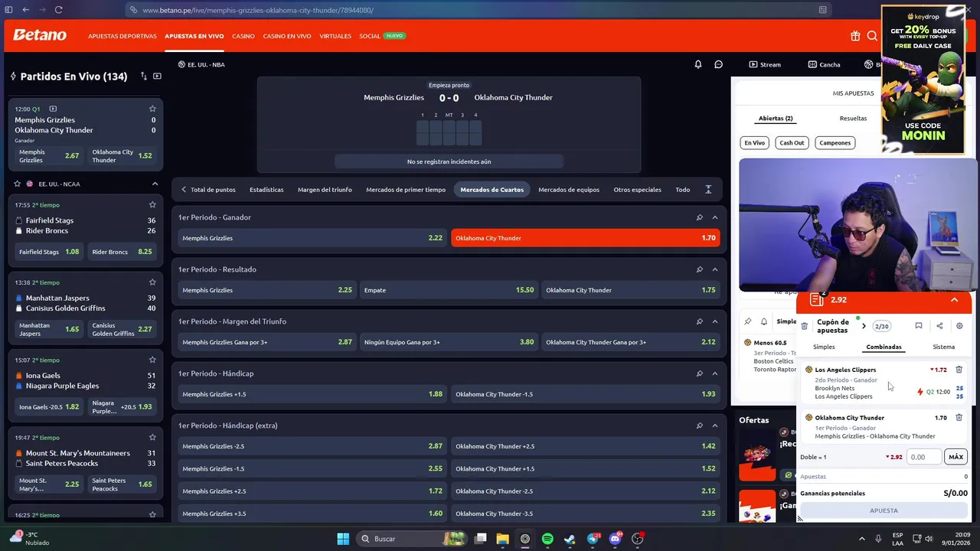
Task: Expand Cupón de apuestas with right chevron
Action: 864,326
